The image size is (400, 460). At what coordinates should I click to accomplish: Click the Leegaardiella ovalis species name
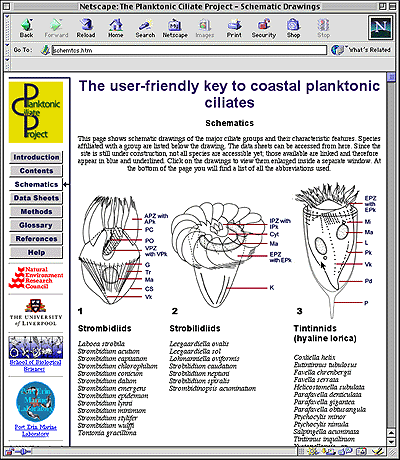tap(199, 344)
